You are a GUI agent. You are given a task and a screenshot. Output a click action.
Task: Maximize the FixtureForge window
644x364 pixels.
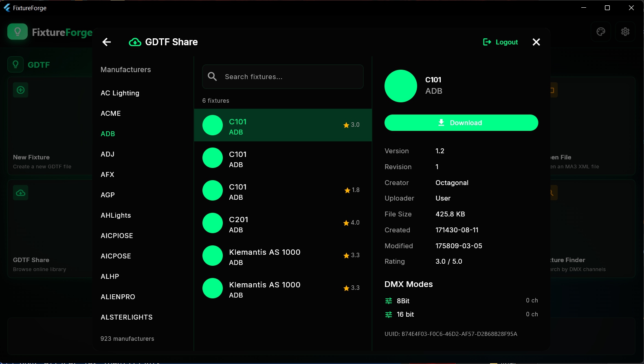point(607,8)
